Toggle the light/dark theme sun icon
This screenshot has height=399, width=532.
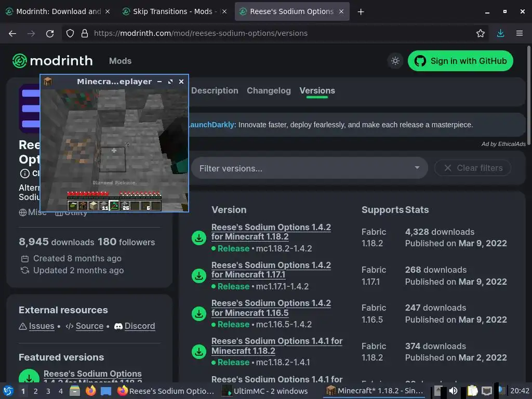tap(395, 61)
